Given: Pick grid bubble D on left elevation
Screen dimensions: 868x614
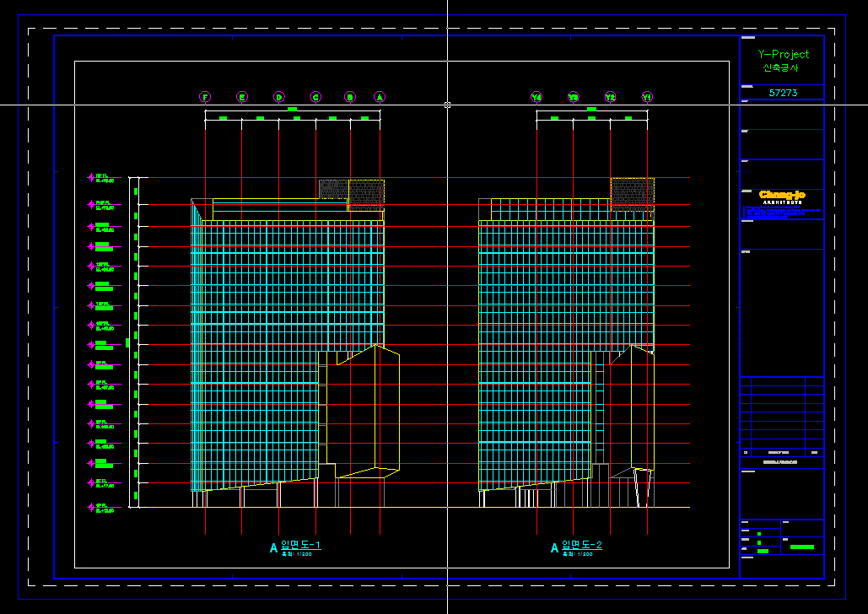Looking at the screenshot, I should pos(279,97).
